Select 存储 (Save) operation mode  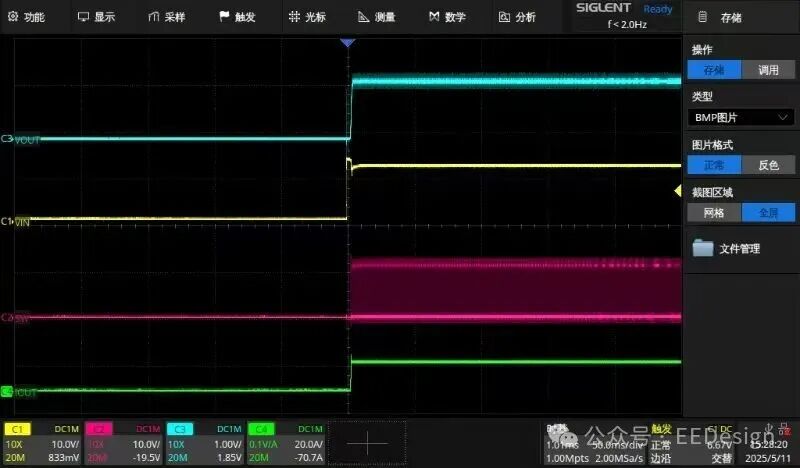click(714, 70)
